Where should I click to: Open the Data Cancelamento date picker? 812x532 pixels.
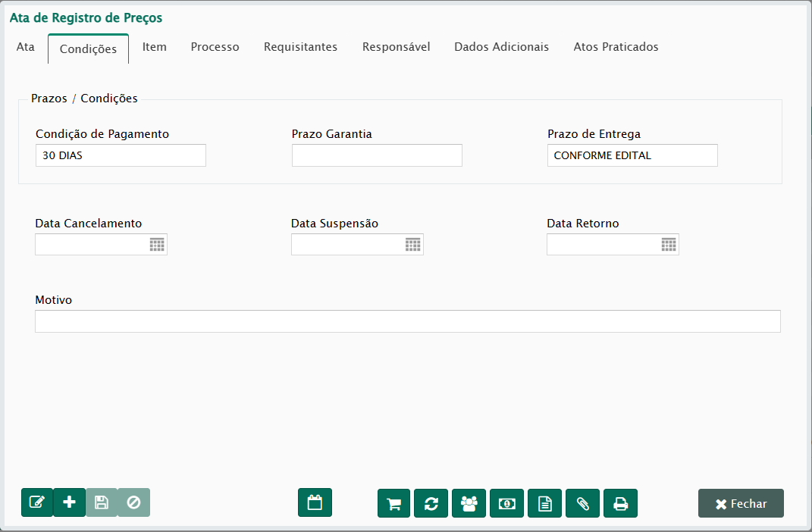pyautogui.click(x=157, y=244)
